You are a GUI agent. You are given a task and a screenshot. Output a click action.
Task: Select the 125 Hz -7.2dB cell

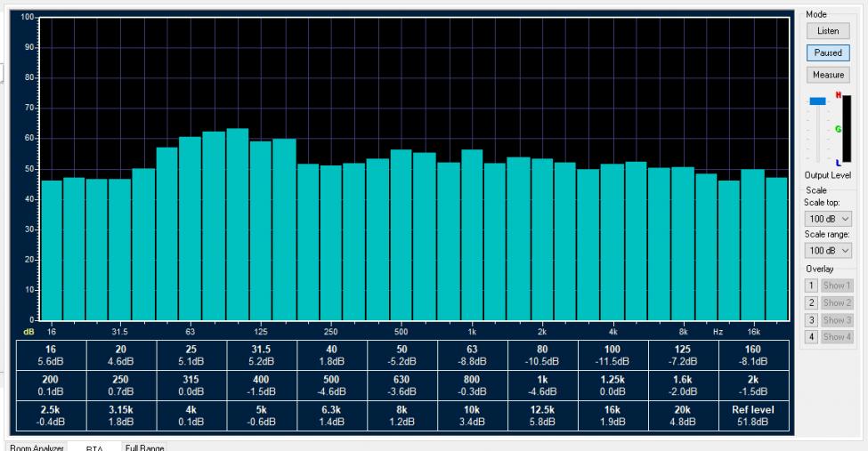click(684, 355)
